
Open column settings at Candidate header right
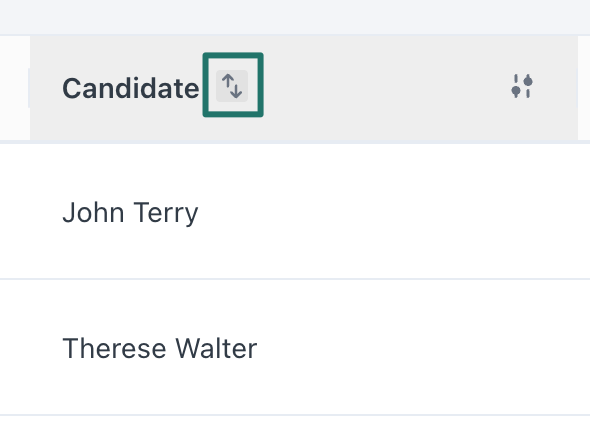coord(522,86)
